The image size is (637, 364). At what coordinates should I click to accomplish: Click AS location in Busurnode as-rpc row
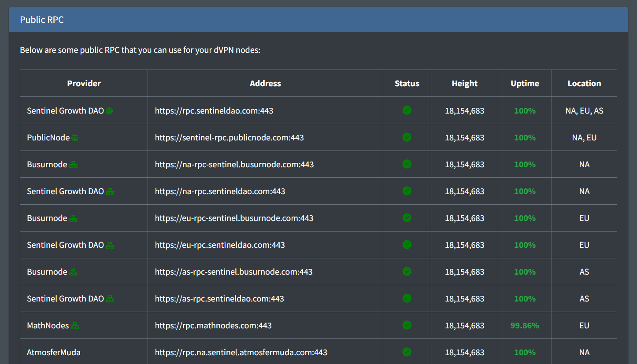(585, 272)
